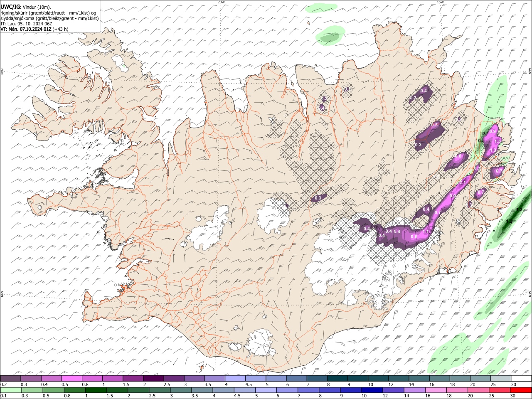Select upper legend swatch between 0.2 and 0.3
The image size is (532, 399).
[x=10, y=378]
